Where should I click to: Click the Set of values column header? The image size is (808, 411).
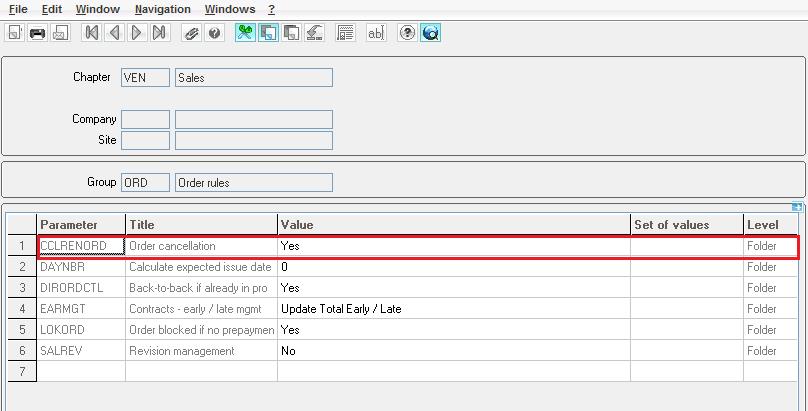click(x=687, y=225)
